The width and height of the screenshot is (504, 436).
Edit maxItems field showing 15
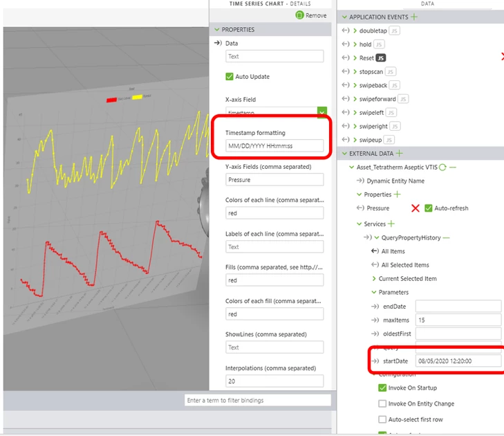click(x=458, y=320)
